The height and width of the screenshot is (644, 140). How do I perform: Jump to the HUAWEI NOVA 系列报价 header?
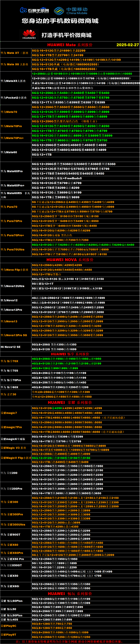pyautogui.click(x=70, y=260)
